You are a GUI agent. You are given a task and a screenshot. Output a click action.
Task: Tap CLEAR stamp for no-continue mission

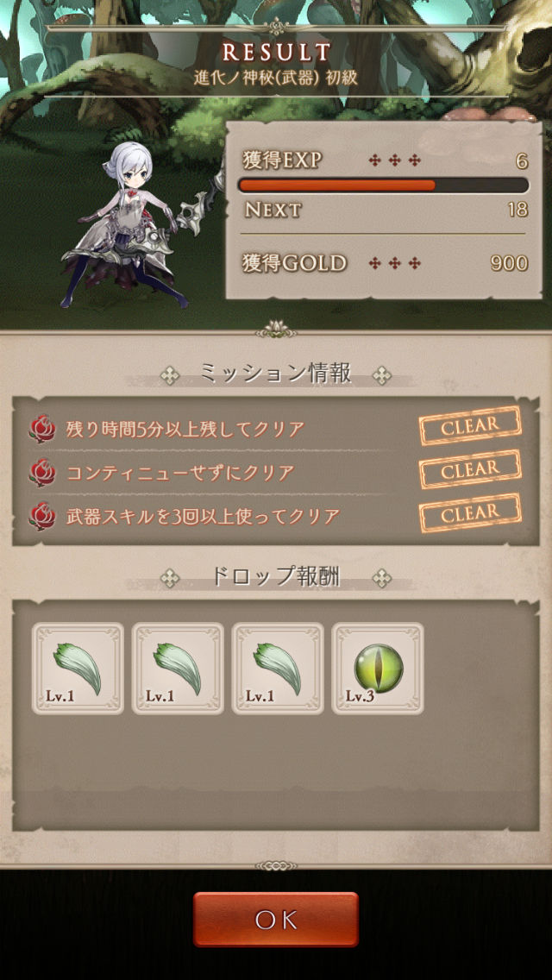click(x=470, y=469)
